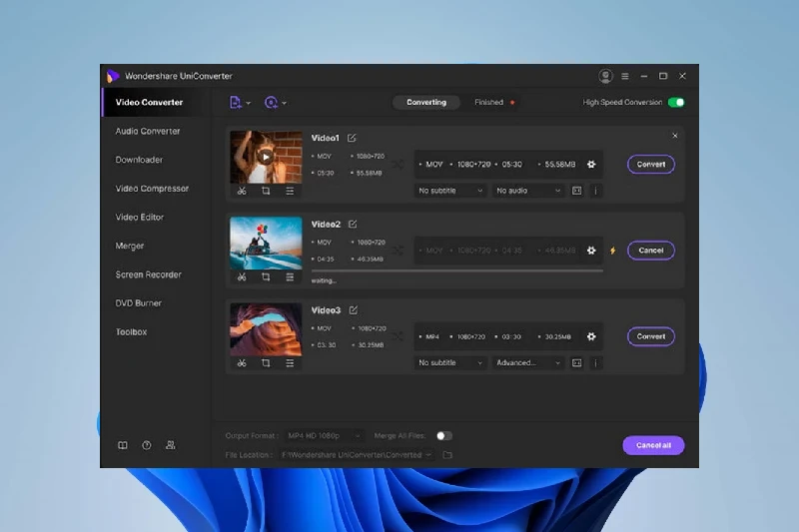Click the caption preview icon for Video3

click(x=577, y=363)
